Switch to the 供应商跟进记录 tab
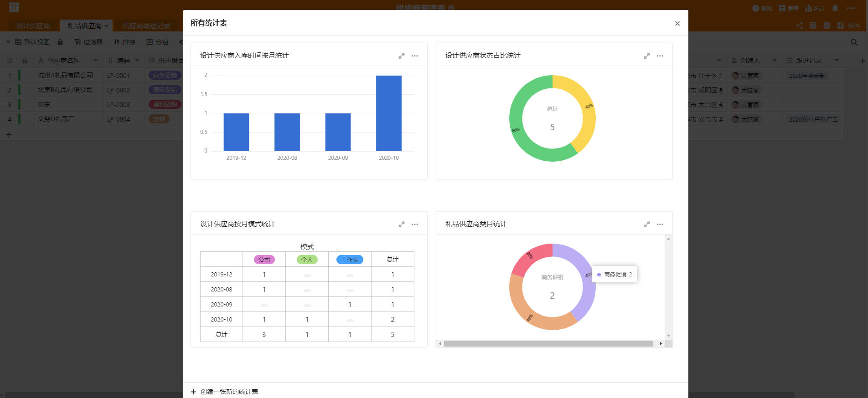 point(146,26)
